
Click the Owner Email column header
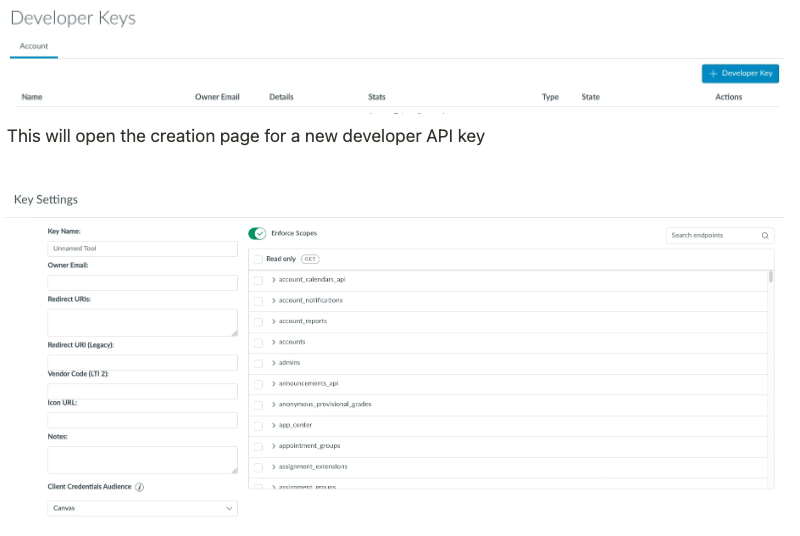pos(217,97)
